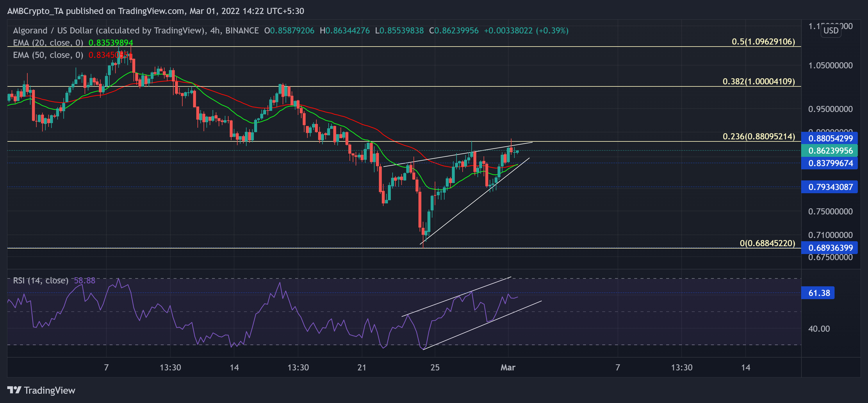
Task: Click the close price value C0.86239956
Action: pyautogui.click(x=454, y=31)
